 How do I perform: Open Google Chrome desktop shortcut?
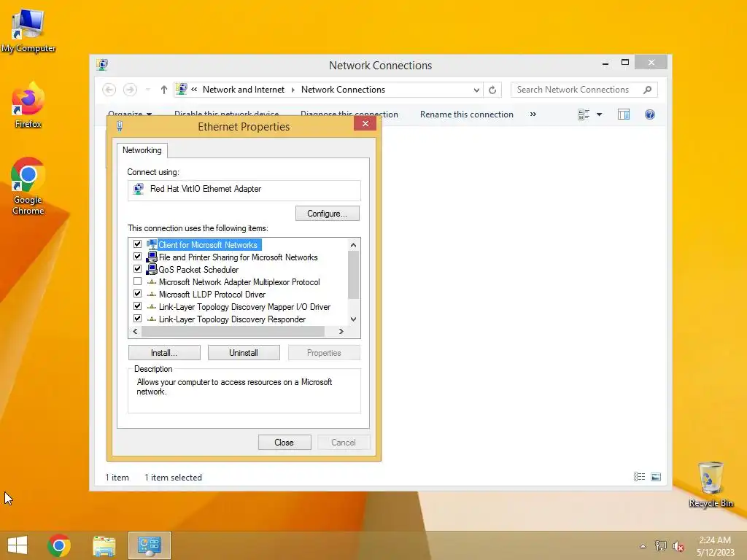click(x=28, y=186)
